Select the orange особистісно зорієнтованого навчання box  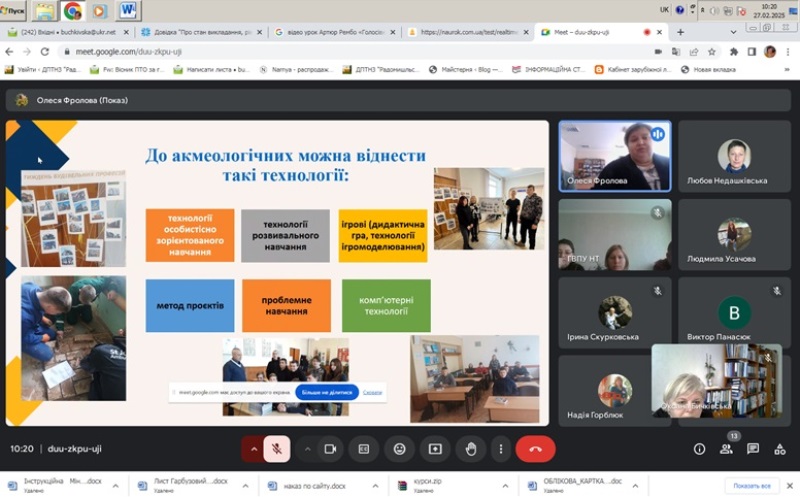tap(190, 236)
